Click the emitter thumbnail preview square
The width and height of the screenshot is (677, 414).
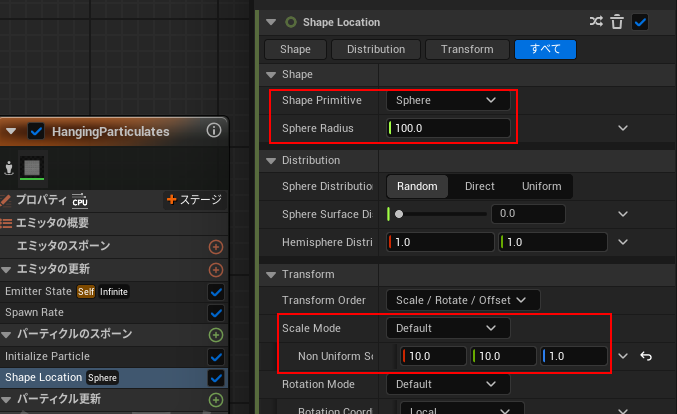pos(33,167)
